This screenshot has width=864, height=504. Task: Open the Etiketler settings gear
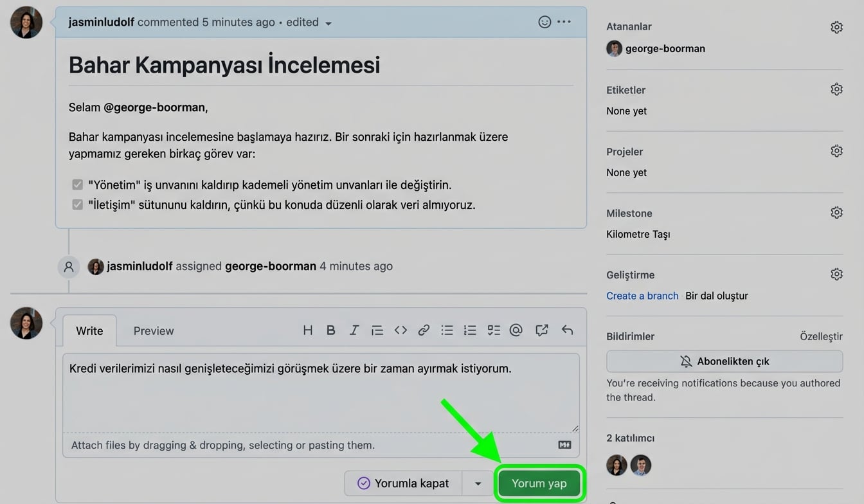(x=836, y=89)
